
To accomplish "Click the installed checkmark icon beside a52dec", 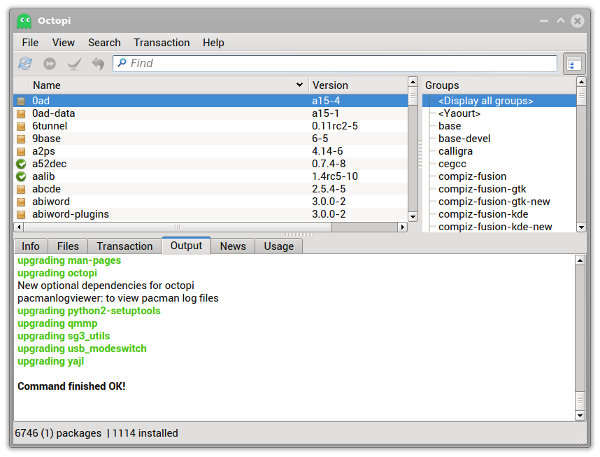I will tap(21, 164).
